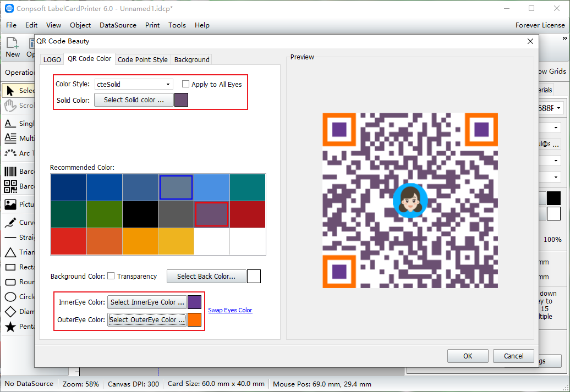
Task: Click the LabelCardPrinter app icon in title bar
Action: [x=9, y=8]
